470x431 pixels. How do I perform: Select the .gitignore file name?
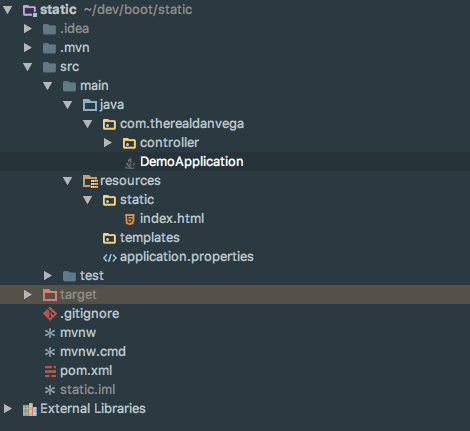pyautogui.click(x=90, y=314)
